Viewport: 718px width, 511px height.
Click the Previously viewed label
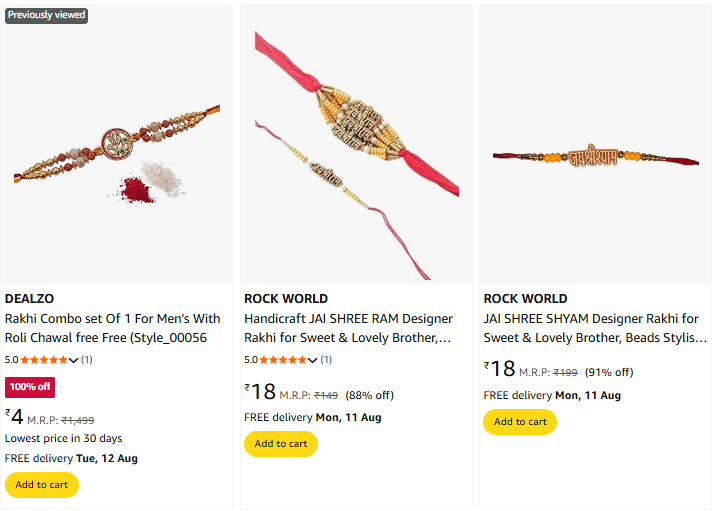pos(46,16)
